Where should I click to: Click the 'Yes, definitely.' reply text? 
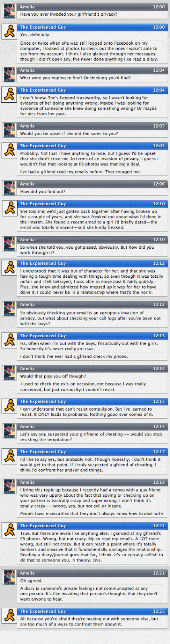pyautogui.click(x=35, y=35)
